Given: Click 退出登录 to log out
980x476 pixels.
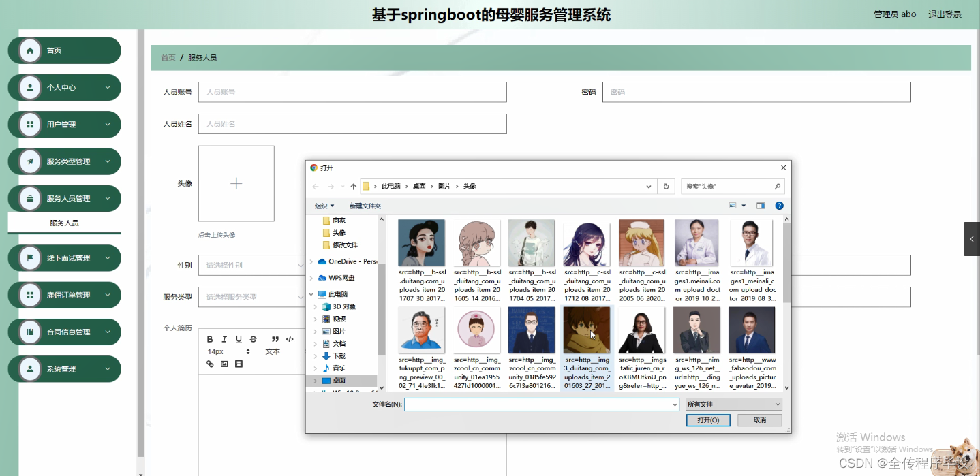Looking at the screenshot, I should 945,14.
